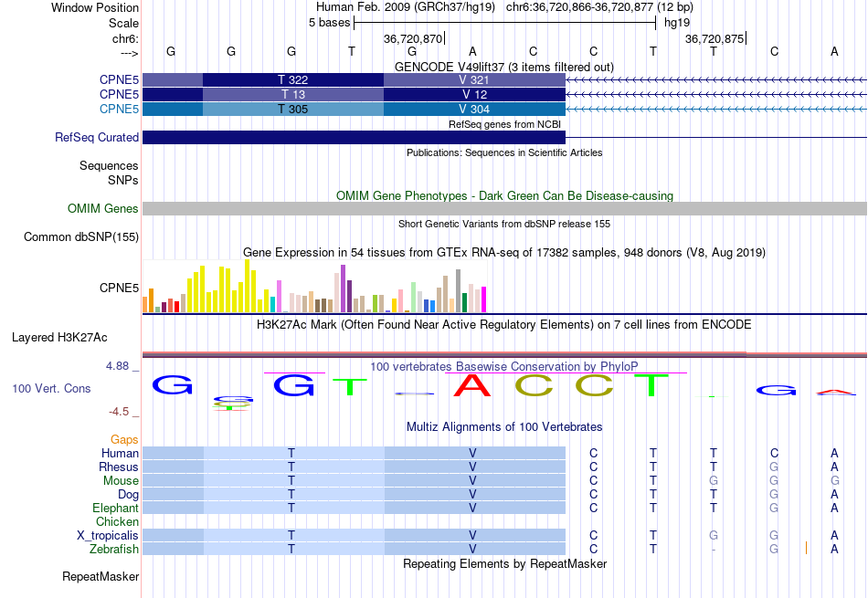Click the Zebrafish alignment row label
The width and height of the screenshot is (868, 598).
click(x=114, y=549)
